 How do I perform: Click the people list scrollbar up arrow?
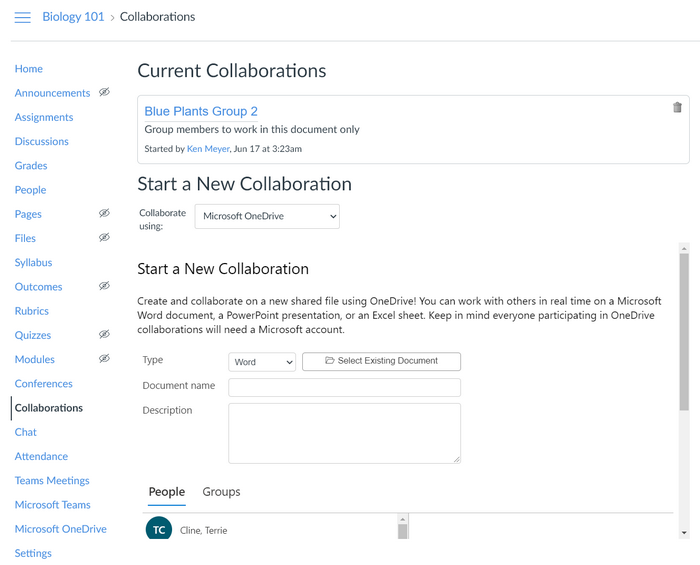tap(402, 519)
